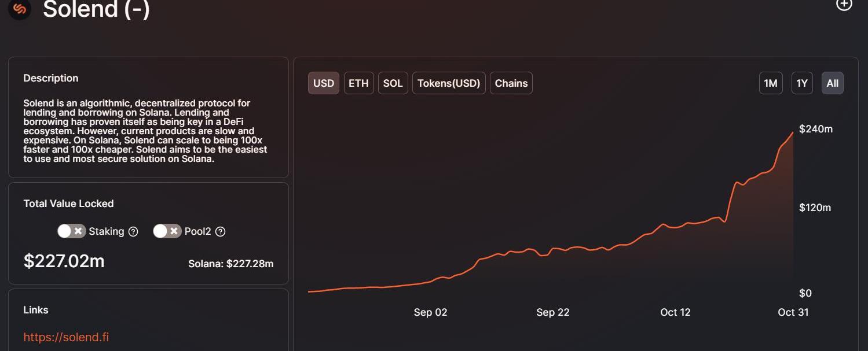
Task: Switch chart denomination to SOL
Action: click(x=393, y=83)
